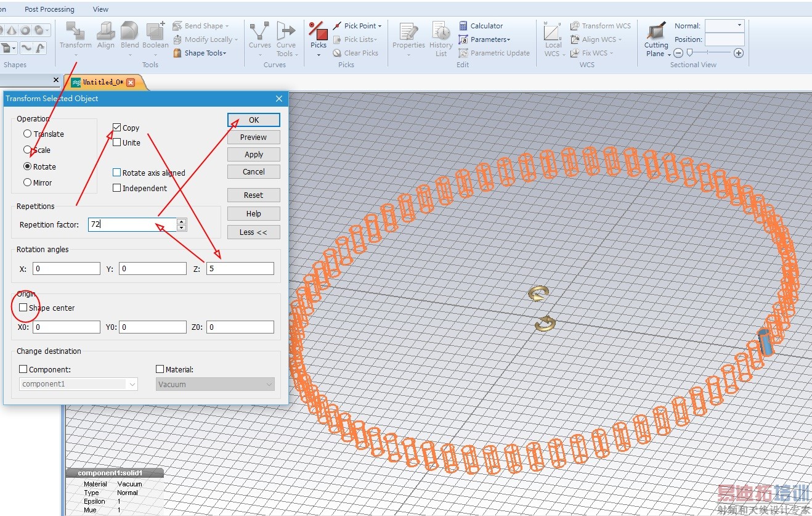Click Fix WCS in the WCS group
812x516 pixels.
(592, 53)
